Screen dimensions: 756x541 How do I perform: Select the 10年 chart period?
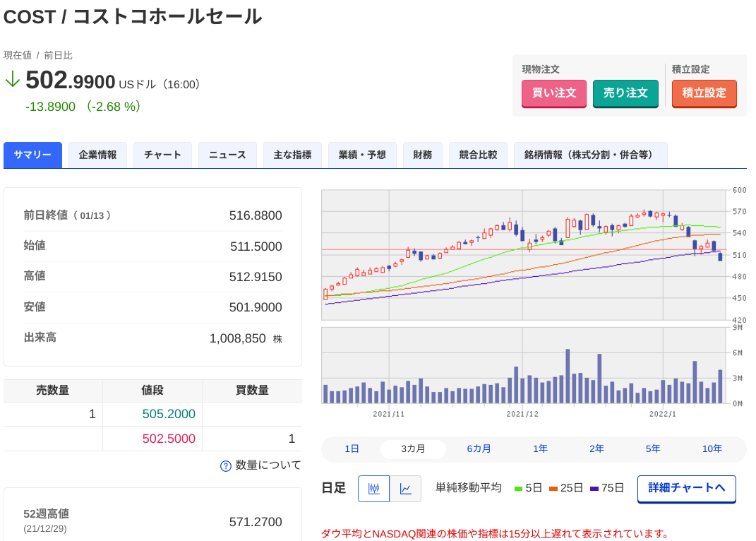712,448
